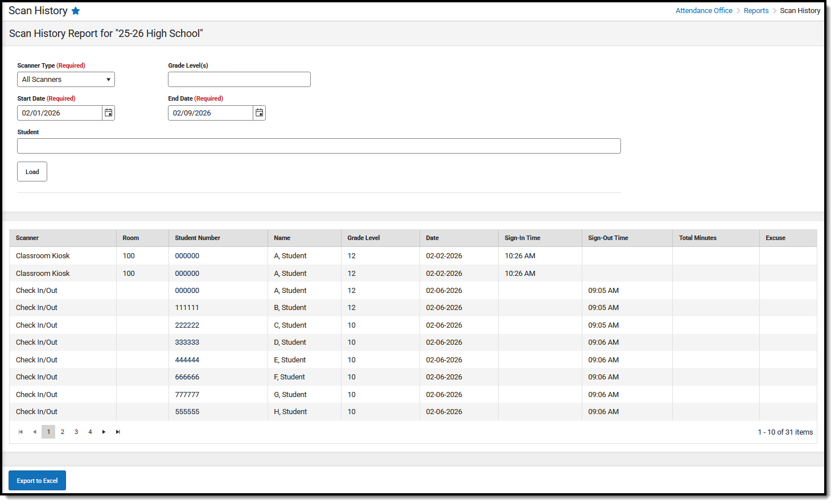Export the scan history to Excel
835x504 pixels.
(x=37, y=480)
